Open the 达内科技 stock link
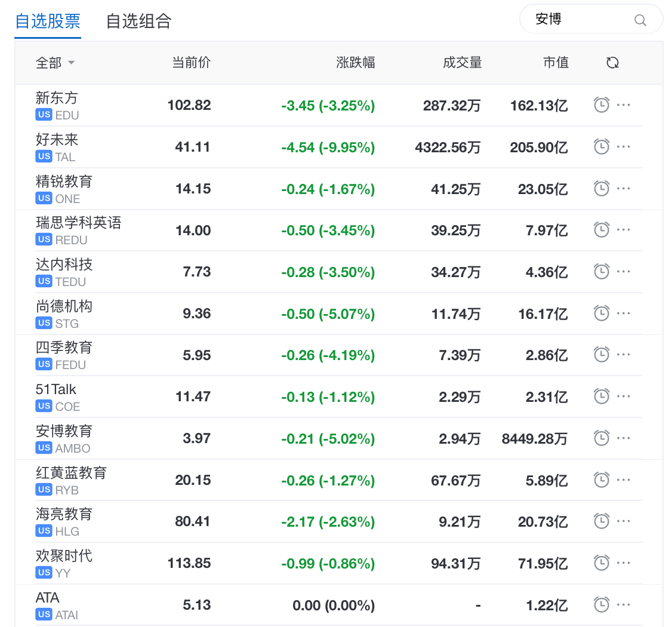The width and height of the screenshot is (672, 627). [x=64, y=264]
